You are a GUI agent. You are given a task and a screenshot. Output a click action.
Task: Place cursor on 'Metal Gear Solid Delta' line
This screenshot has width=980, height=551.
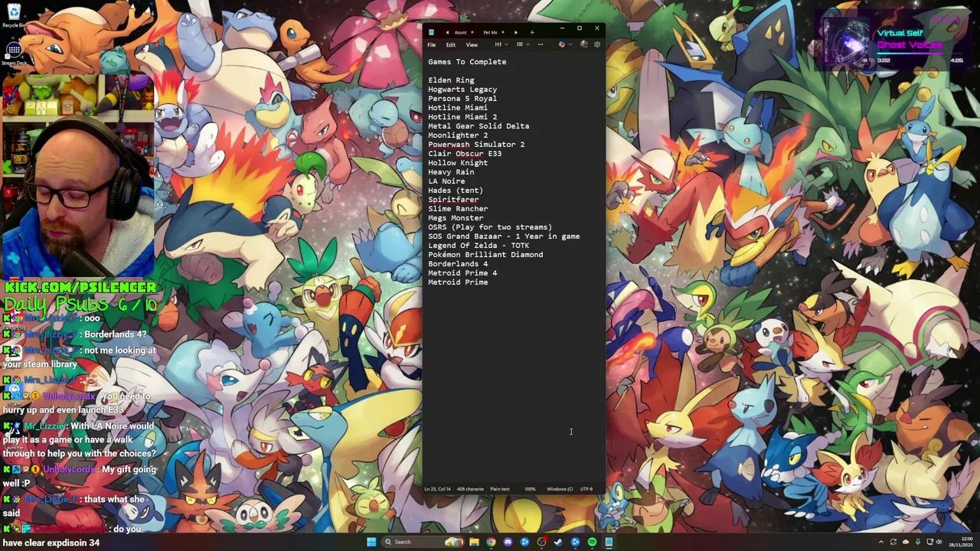479,126
